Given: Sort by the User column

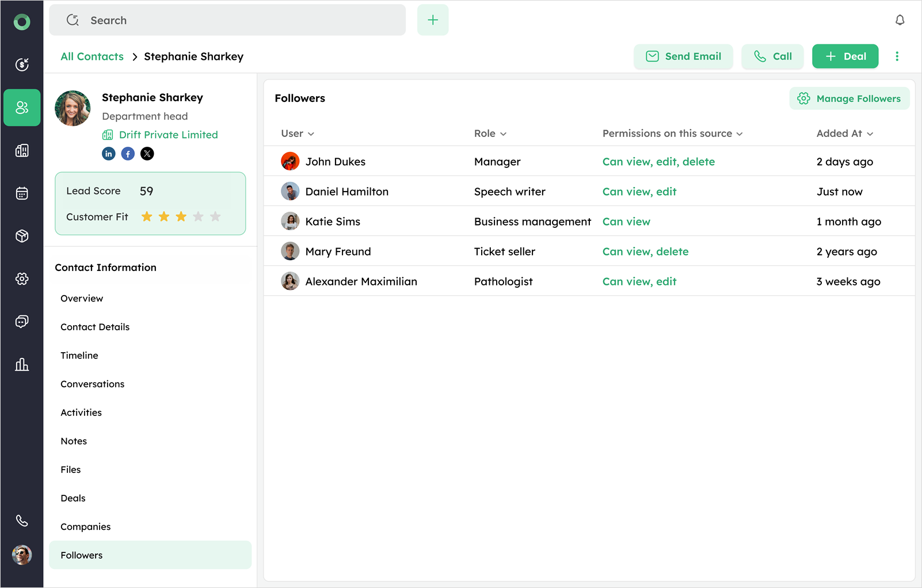Looking at the screenshot, I should (298, 133).
